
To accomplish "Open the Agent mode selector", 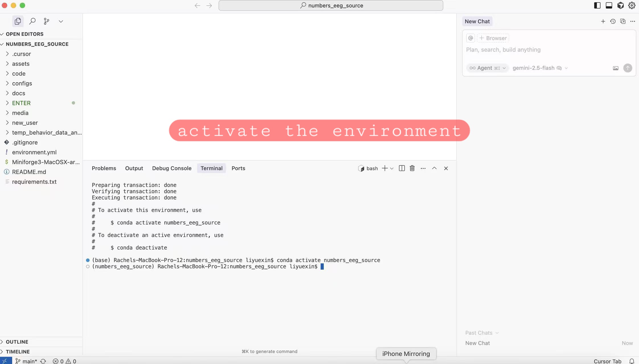I will (x=487, y=68).
